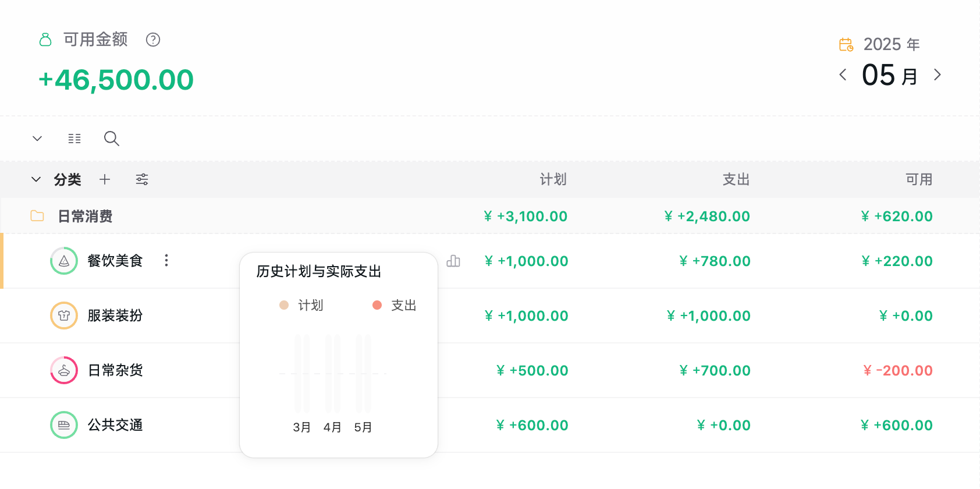
Task: Click the 餐饮美食 category circle icon
Action: tap(64, 261)
